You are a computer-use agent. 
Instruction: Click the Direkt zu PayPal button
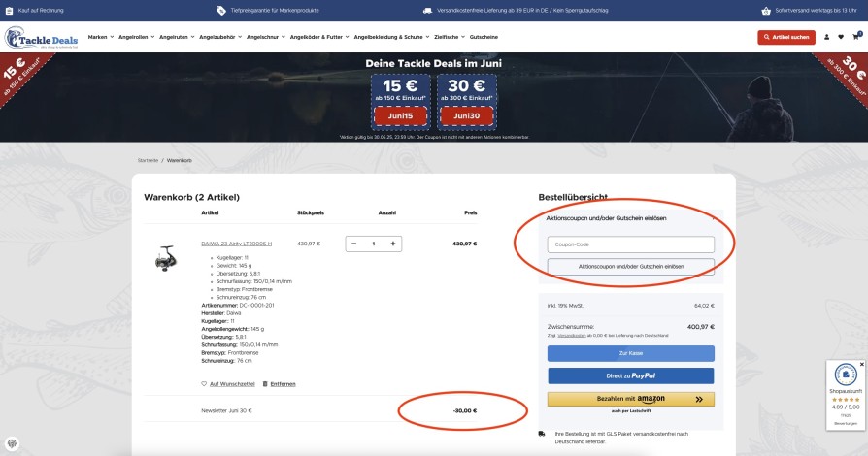click(630, 375)
